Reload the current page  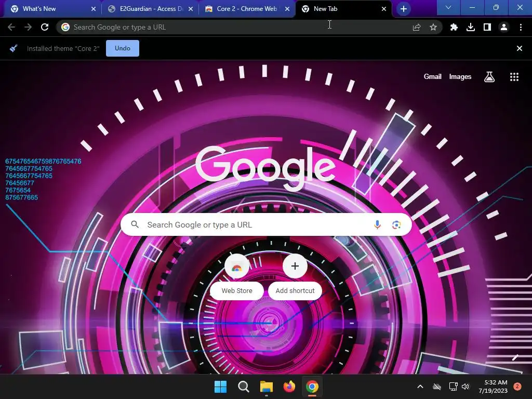point(45,27)
